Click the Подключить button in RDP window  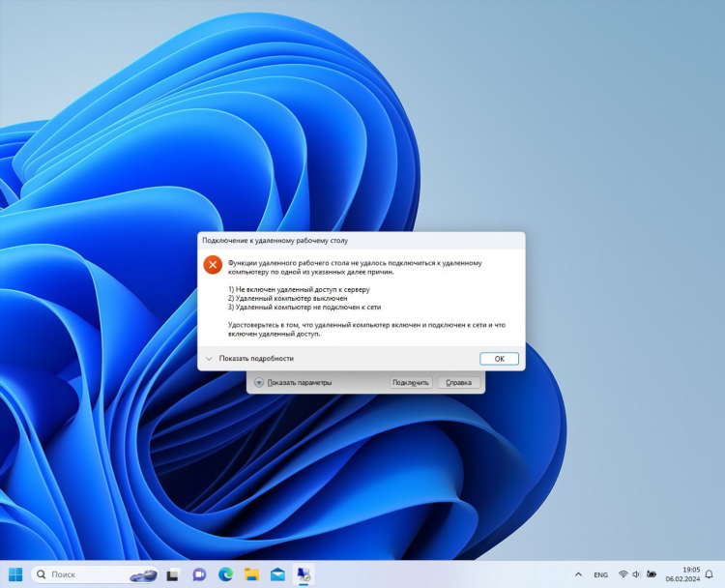411,383
